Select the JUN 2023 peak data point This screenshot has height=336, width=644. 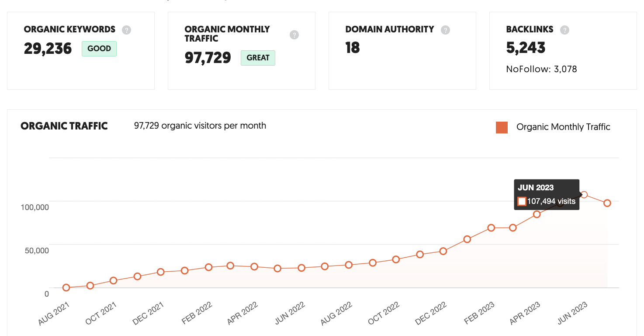[584, 194]
